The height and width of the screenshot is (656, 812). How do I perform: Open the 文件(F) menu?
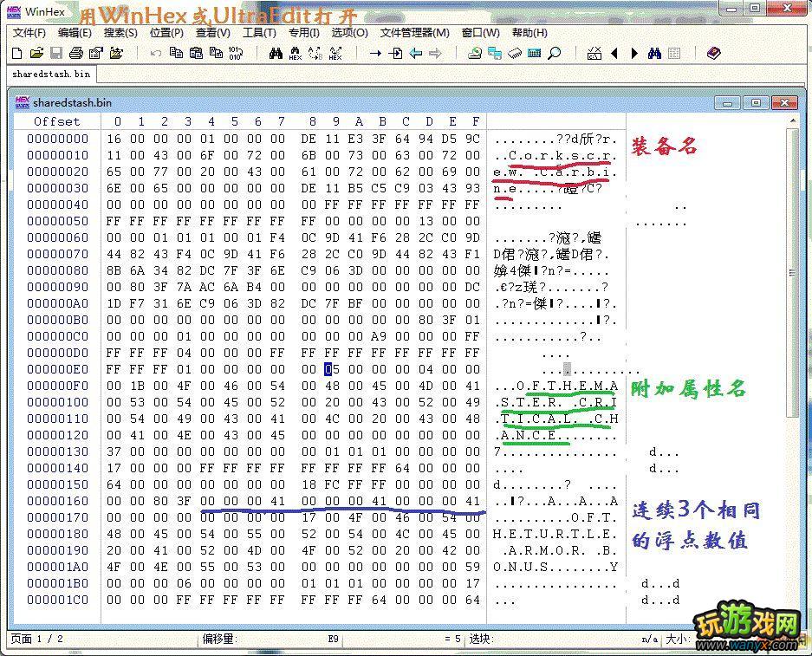[x=29, y=33]
